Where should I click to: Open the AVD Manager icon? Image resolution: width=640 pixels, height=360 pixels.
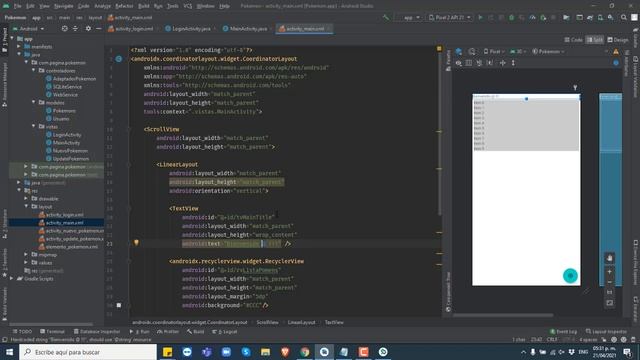tap(600, 18)
